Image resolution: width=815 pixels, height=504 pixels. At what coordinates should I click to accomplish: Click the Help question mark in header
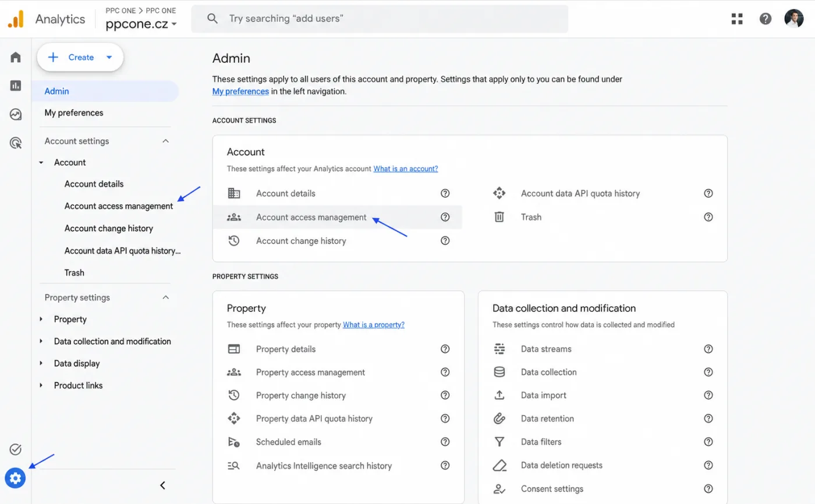[766, 19]
